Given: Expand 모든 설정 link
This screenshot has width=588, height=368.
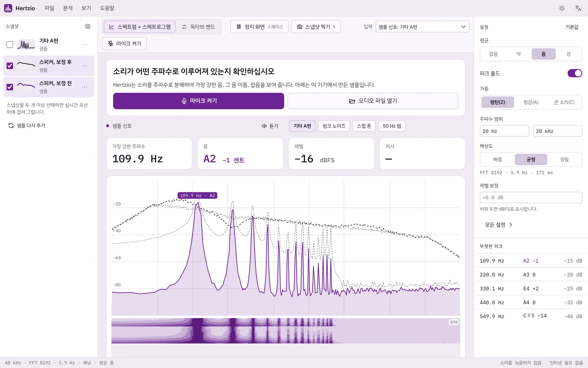Looking at the screenshot, I should click(x=498, y=225).
